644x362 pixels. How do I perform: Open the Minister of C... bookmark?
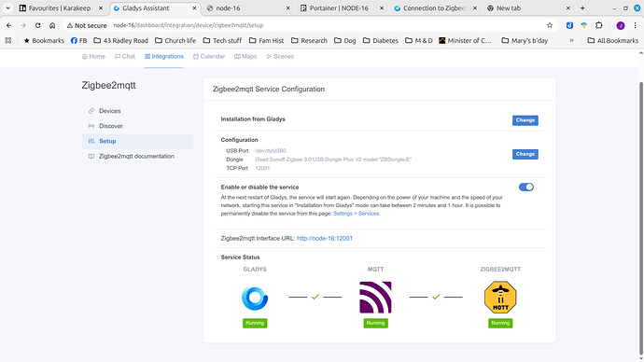[465, 41]
